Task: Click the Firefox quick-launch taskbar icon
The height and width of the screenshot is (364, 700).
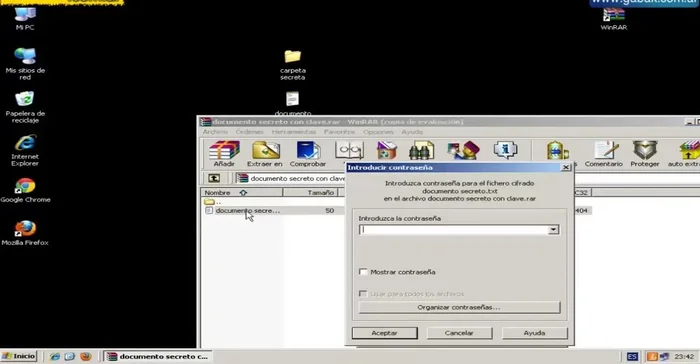Action: point(86,356)
